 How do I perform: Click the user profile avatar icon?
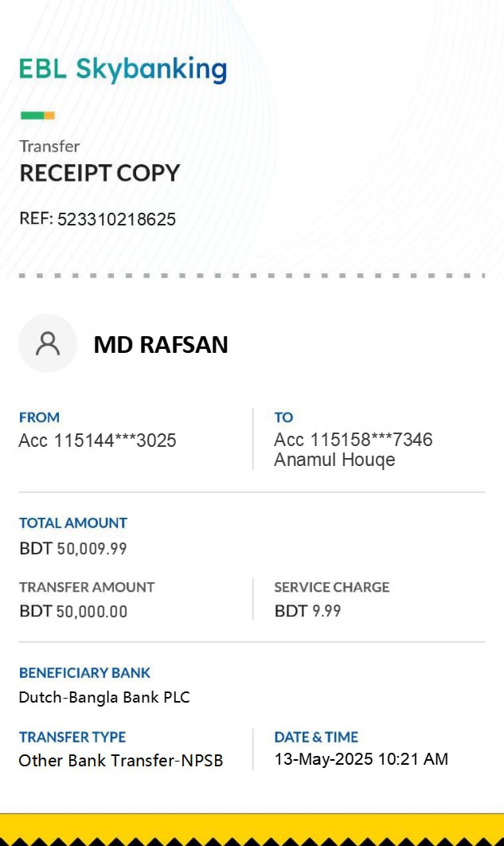48,343
